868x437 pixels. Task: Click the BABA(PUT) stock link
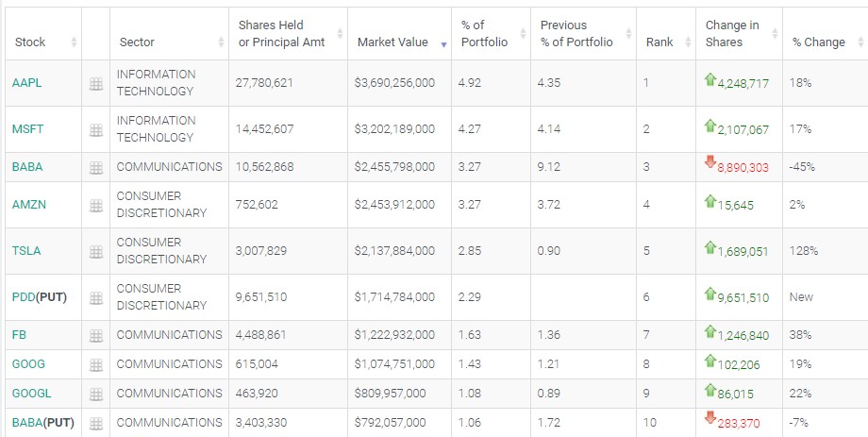pos(42,422)
